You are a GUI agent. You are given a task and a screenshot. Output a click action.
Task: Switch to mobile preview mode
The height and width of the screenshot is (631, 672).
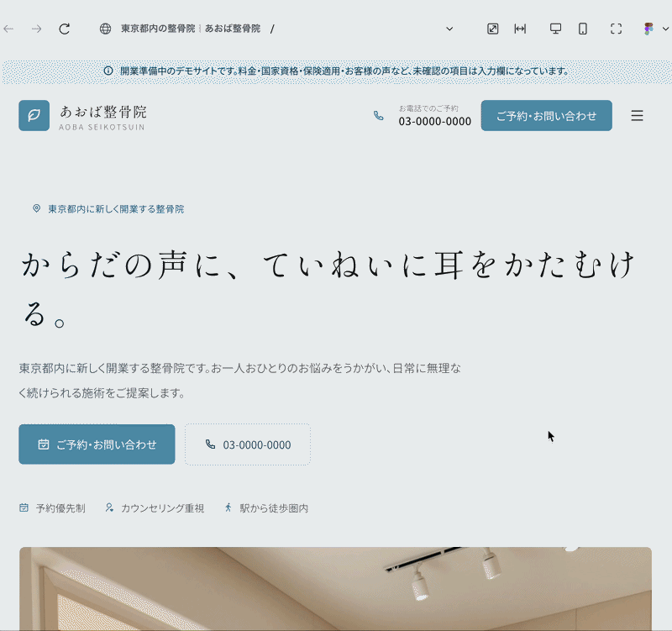click(x=583, y=29)
